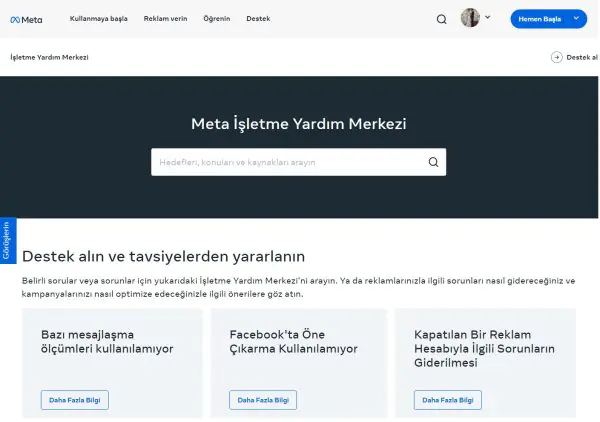This screenshot has height=422, width=600.
Task: Go to İşletme Yardım Merkezi breadcrumb
Action: 49,57
